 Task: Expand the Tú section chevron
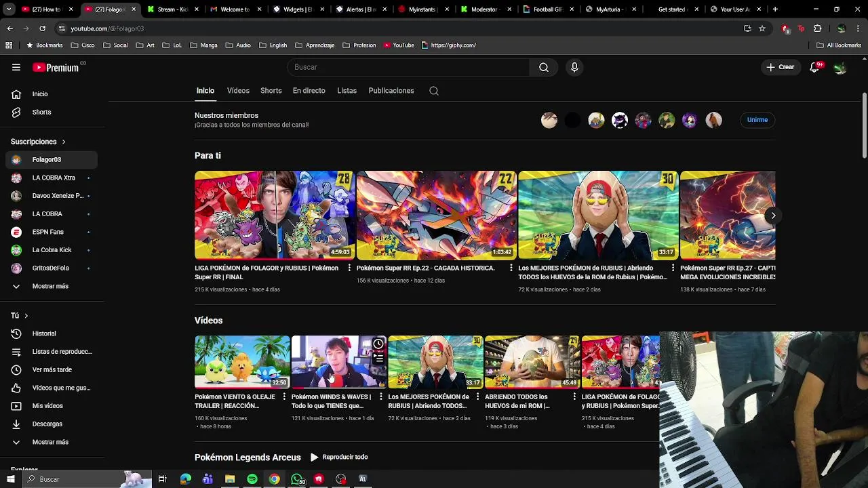tap(26, 316)
